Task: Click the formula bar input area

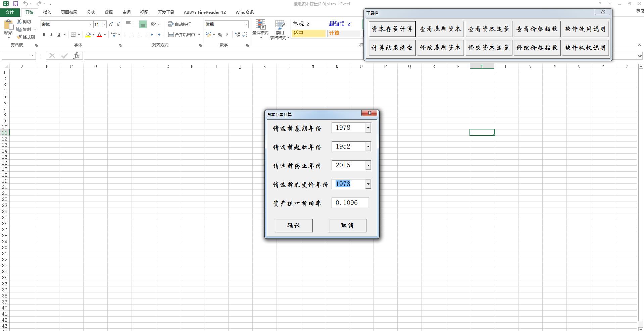Action: (360, 56)
